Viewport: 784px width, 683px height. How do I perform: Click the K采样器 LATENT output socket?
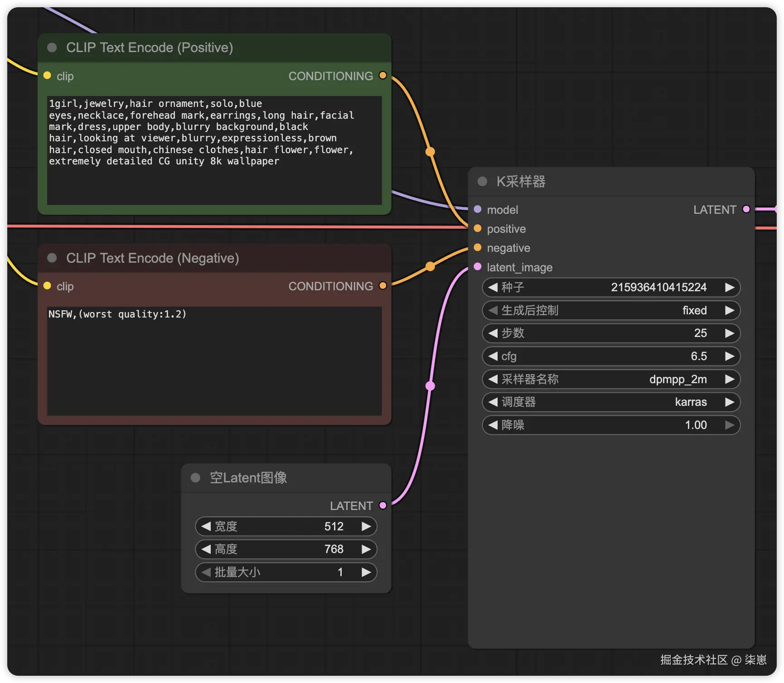746,209
